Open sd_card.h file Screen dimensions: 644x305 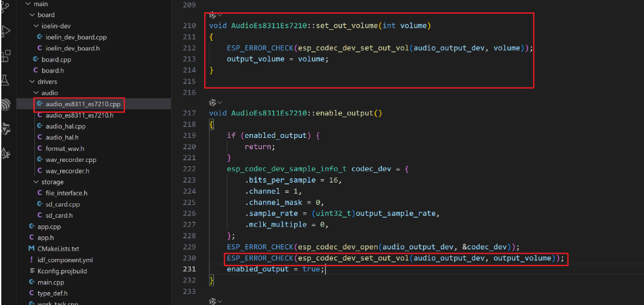[59, 215]
